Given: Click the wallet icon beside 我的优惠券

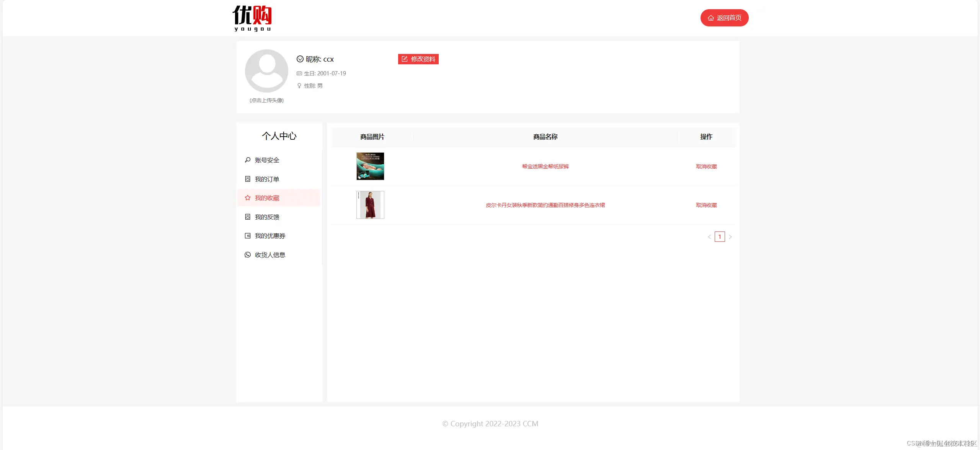Looking at the screenshot, I should pos(248,236).
